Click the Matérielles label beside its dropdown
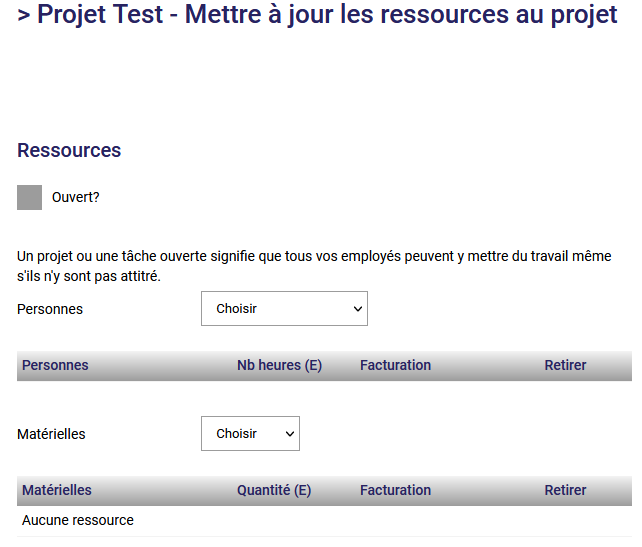 51,434
